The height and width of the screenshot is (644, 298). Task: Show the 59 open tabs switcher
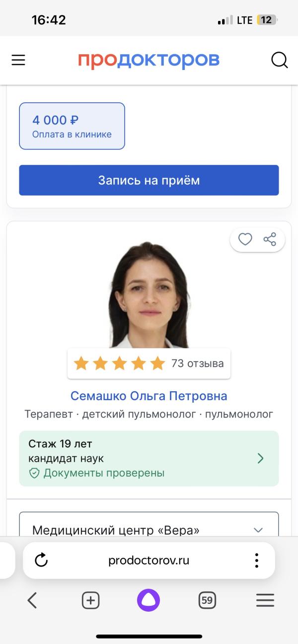click(x=207, y=600)
